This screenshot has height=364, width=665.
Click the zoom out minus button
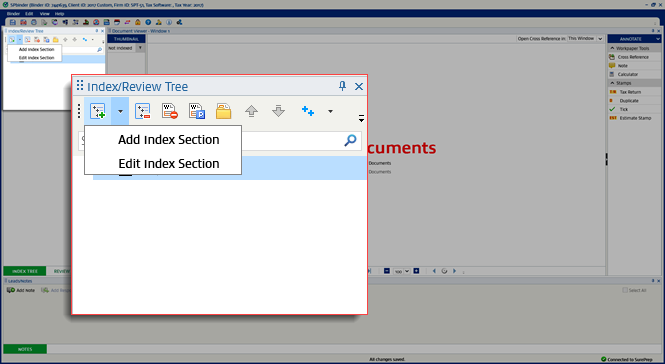click(x=387, y=271)
